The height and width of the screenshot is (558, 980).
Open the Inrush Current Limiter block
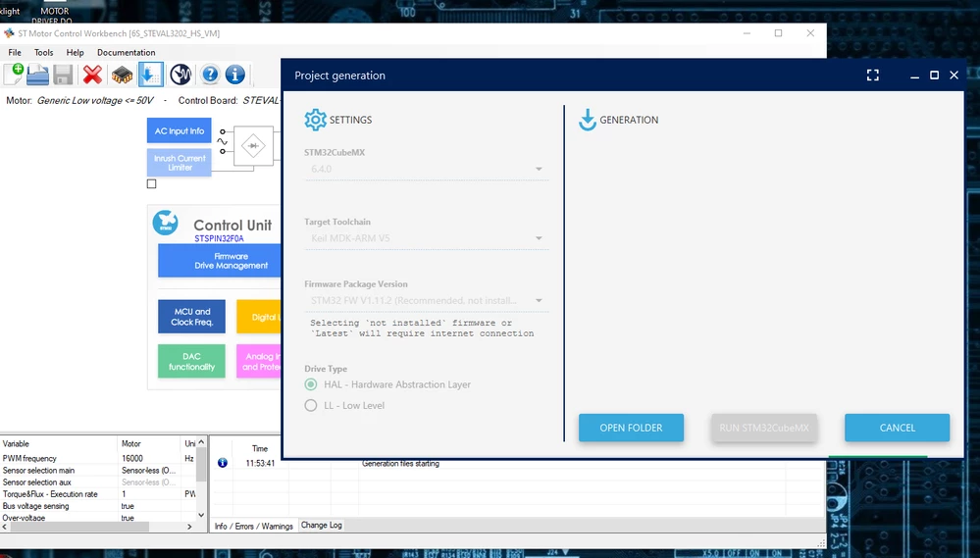tap(180, 163)
